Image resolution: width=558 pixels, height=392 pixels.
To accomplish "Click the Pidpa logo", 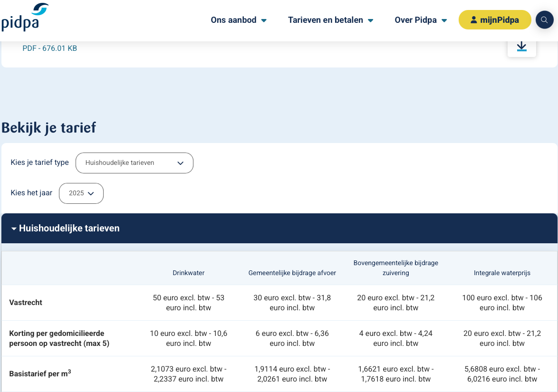I will [25, 18].
